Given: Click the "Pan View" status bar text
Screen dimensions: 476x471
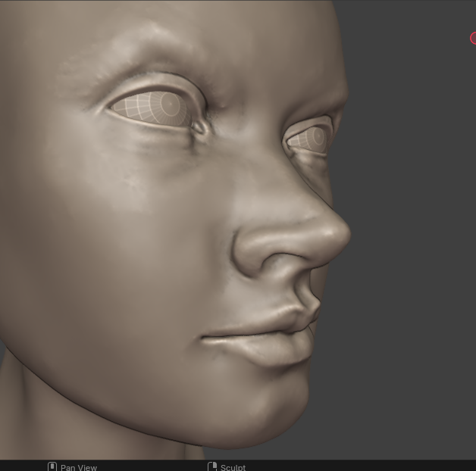Looking at the screenshot, I should 79,467.
